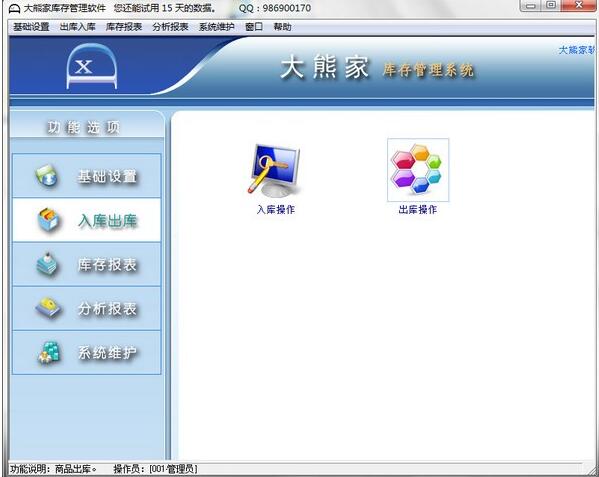
Task: Open the 出库操作 hexagon icon
Action: pyautogui.click(x=418, y=170)
